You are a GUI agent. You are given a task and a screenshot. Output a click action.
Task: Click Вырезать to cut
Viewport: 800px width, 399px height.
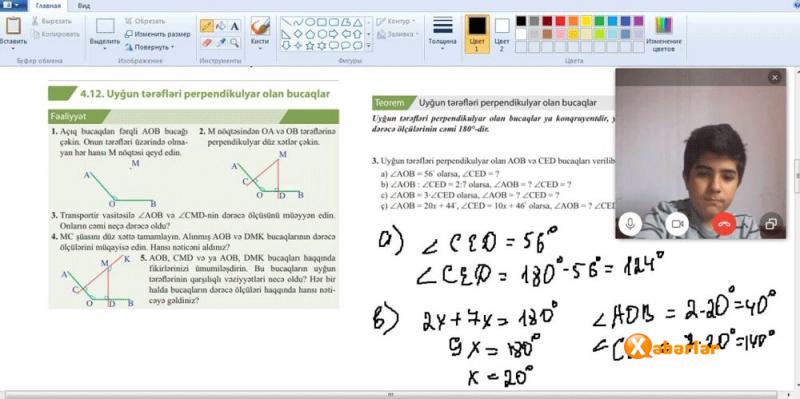pos(52,21)
